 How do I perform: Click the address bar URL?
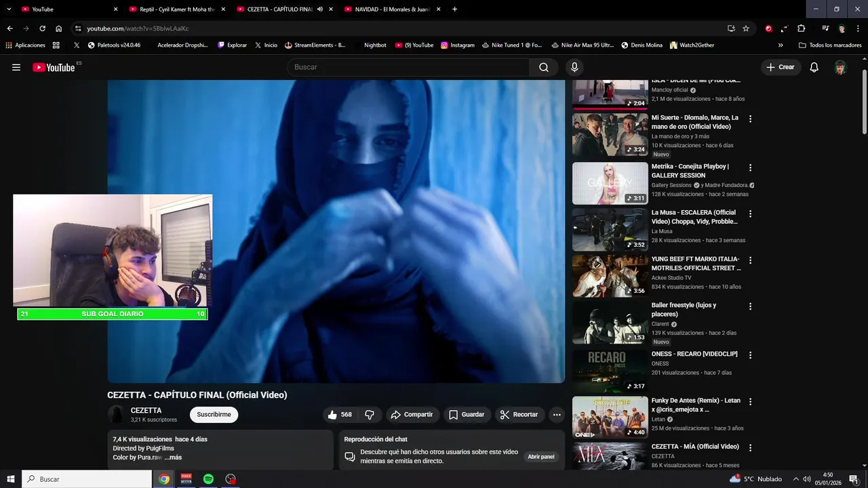click(x=138, y=28)
